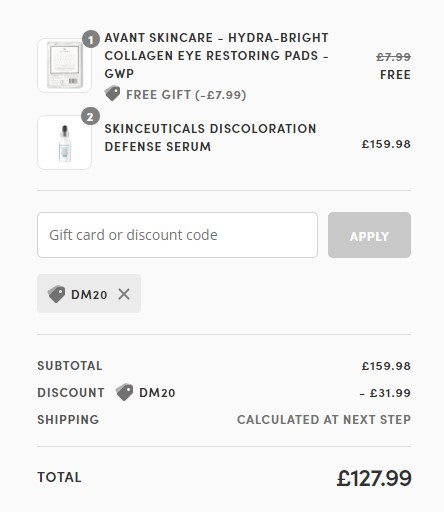Remove the DM20 discount code via X
The image size is (444, 512).
tap(124, 294)
